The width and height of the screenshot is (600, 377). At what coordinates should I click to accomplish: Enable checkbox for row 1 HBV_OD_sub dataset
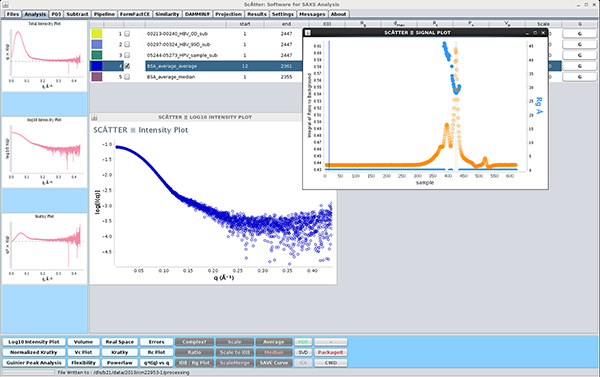[127, 34]
